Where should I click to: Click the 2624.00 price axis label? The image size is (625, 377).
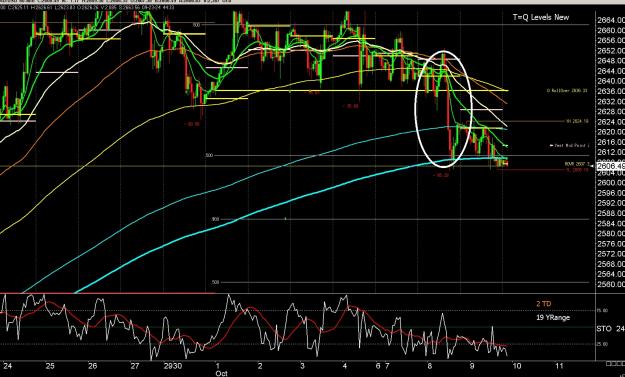point(611,122)
